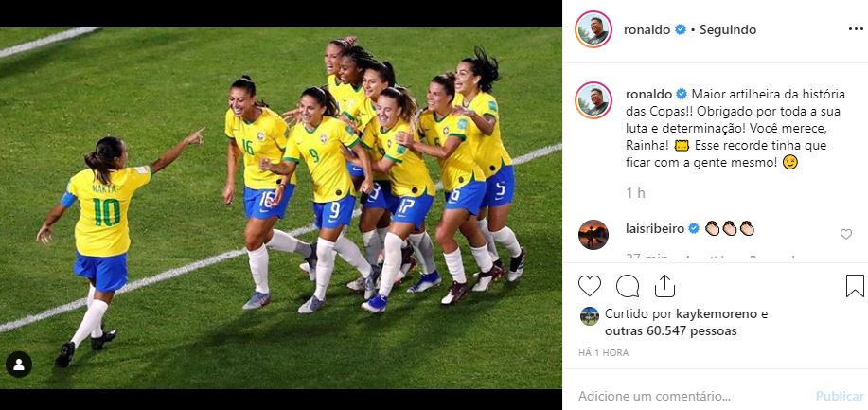Like laisribeiro's comment with small heart
The height and width of the screenshot is (410, 868).
[846, 235]
